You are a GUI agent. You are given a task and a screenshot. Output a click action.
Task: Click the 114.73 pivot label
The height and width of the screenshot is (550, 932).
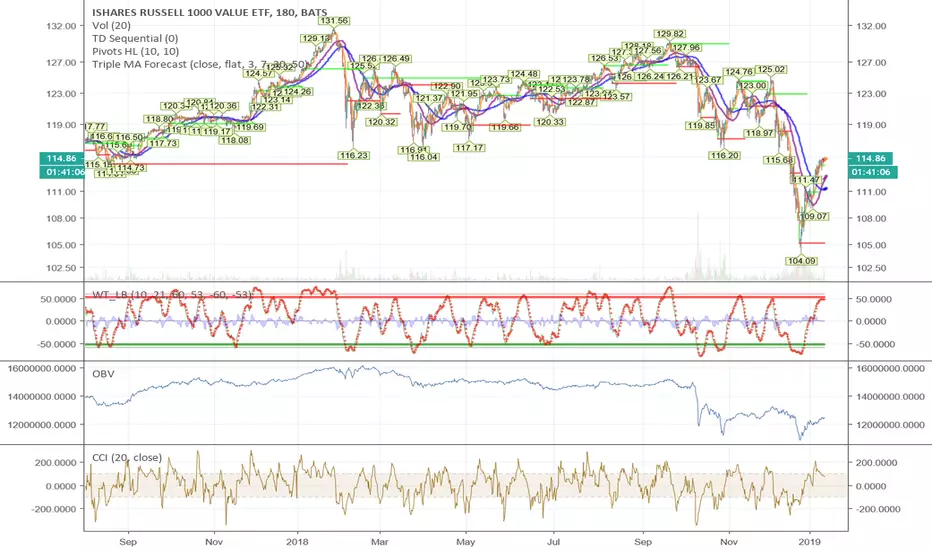(x=131, y=168)
